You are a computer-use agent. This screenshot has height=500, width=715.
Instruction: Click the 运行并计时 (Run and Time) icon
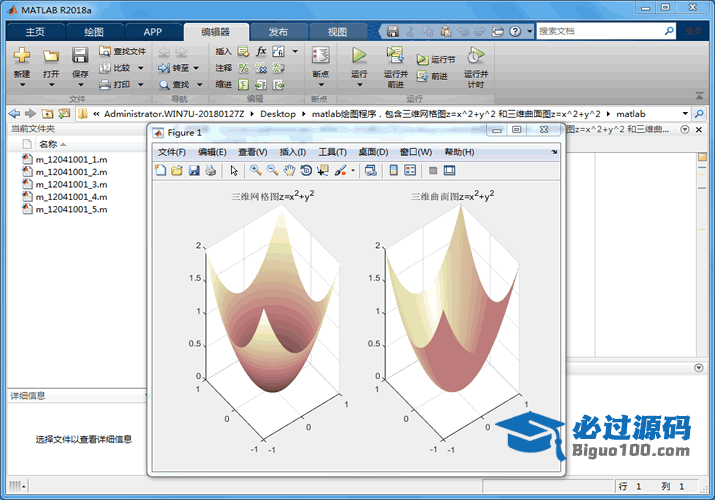tap(476, 55)
